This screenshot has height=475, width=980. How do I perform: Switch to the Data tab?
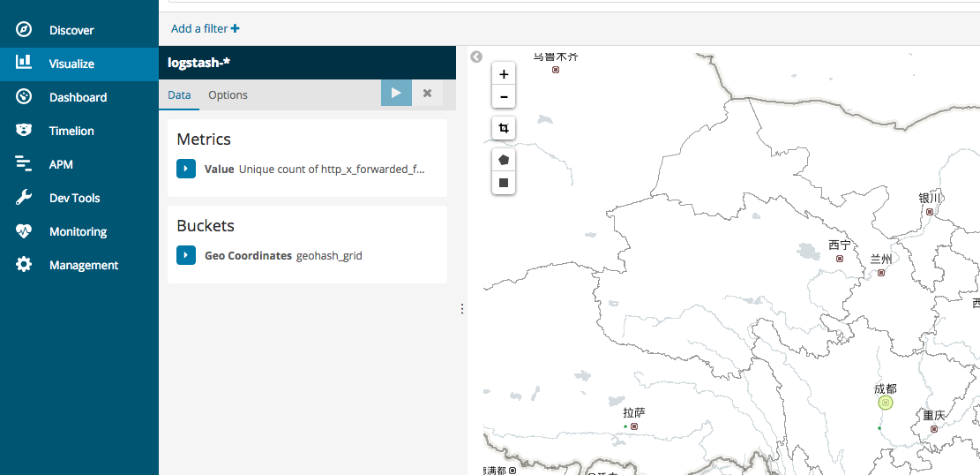pos(179,95)
